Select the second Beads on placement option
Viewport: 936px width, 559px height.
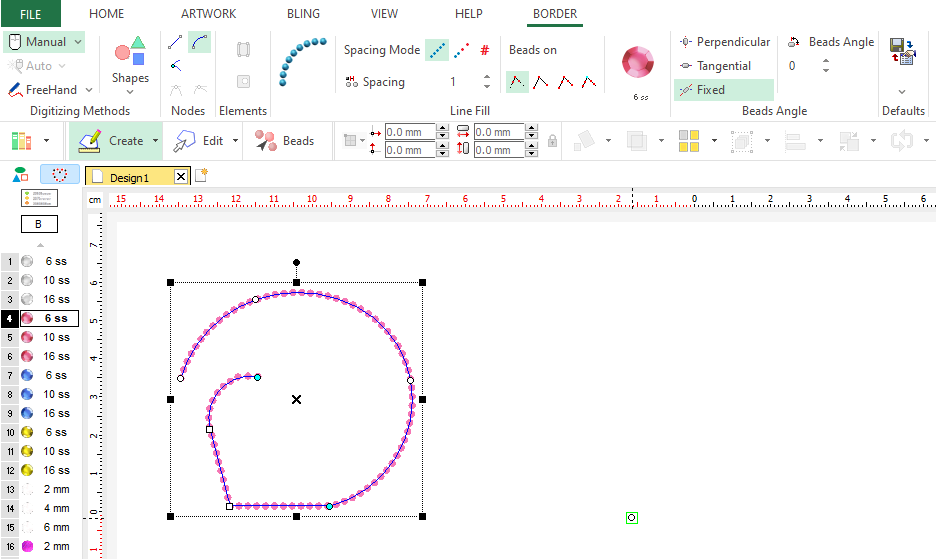541,82
